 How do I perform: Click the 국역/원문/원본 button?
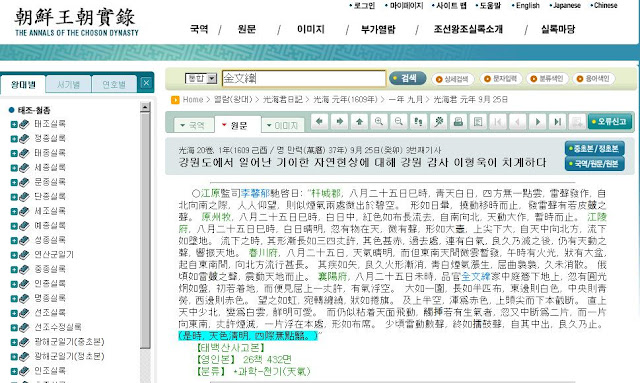(x=595, y=164)
